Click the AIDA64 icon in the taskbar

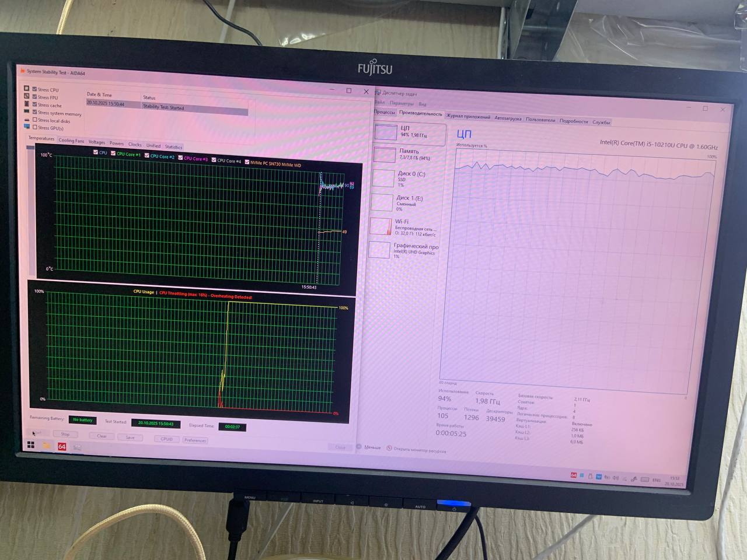61,447
